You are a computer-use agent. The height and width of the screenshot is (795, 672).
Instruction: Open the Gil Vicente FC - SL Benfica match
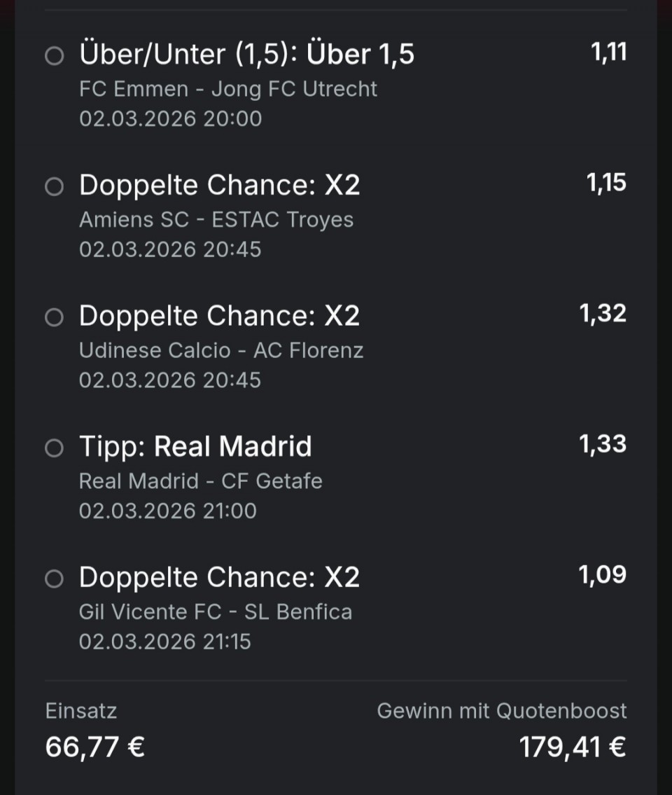click(215, 612)
